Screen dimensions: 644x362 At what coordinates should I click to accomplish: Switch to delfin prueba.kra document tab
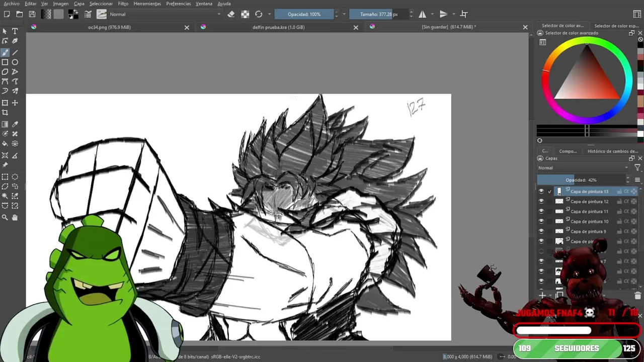coord(278,27)
